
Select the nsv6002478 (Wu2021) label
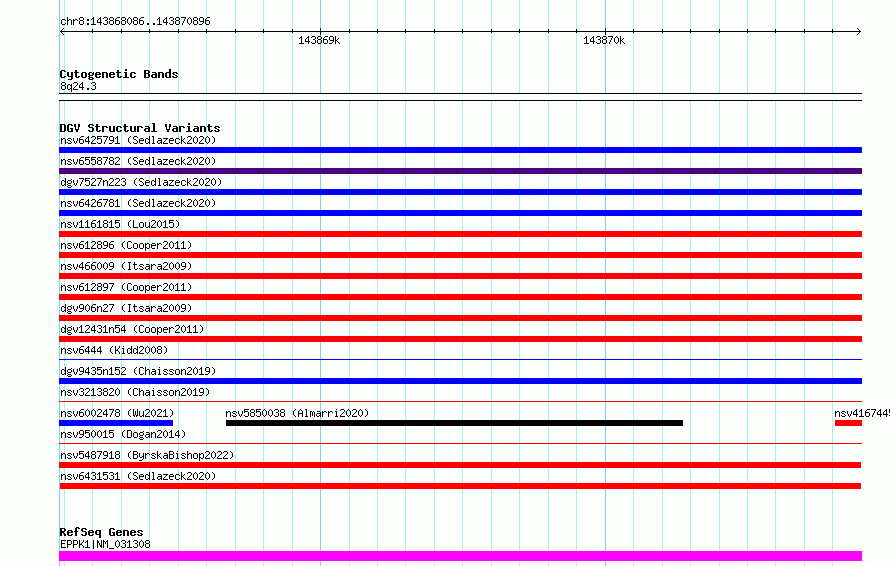click(x=117, y=413)
